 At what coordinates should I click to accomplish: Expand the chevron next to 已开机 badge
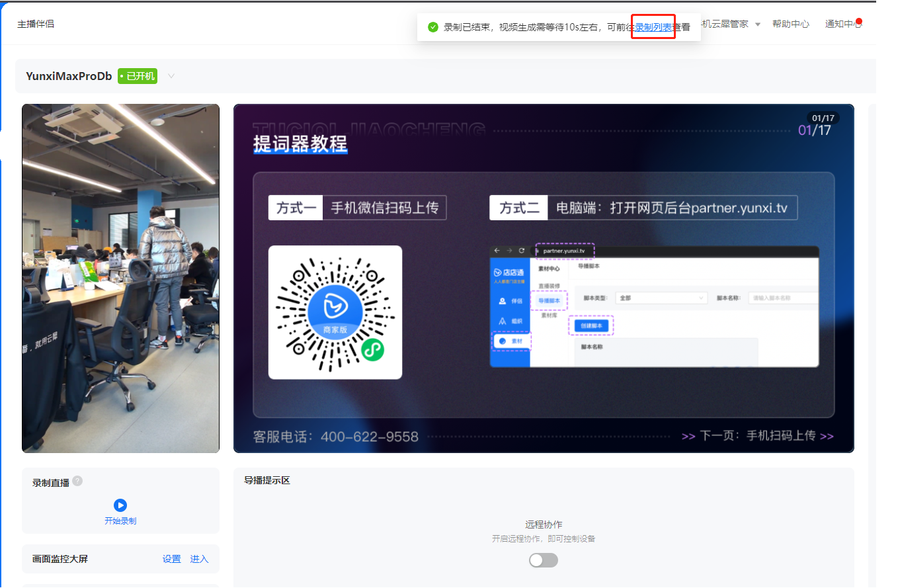pos(171,76)
